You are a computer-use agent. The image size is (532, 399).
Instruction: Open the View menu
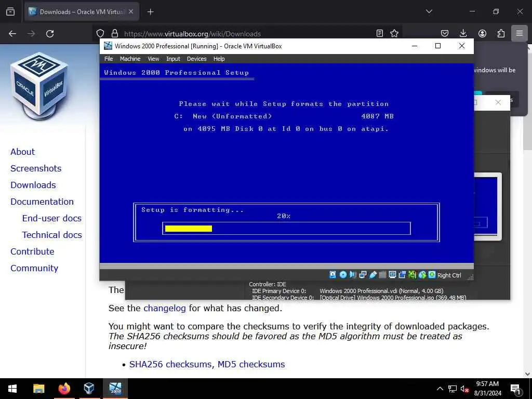(x=153, y=59)
